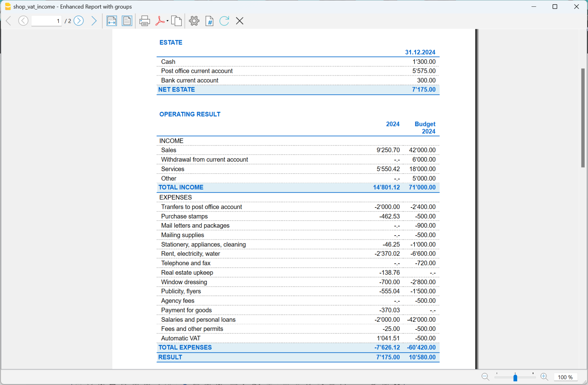Go to the next page

tap(79, 21)
